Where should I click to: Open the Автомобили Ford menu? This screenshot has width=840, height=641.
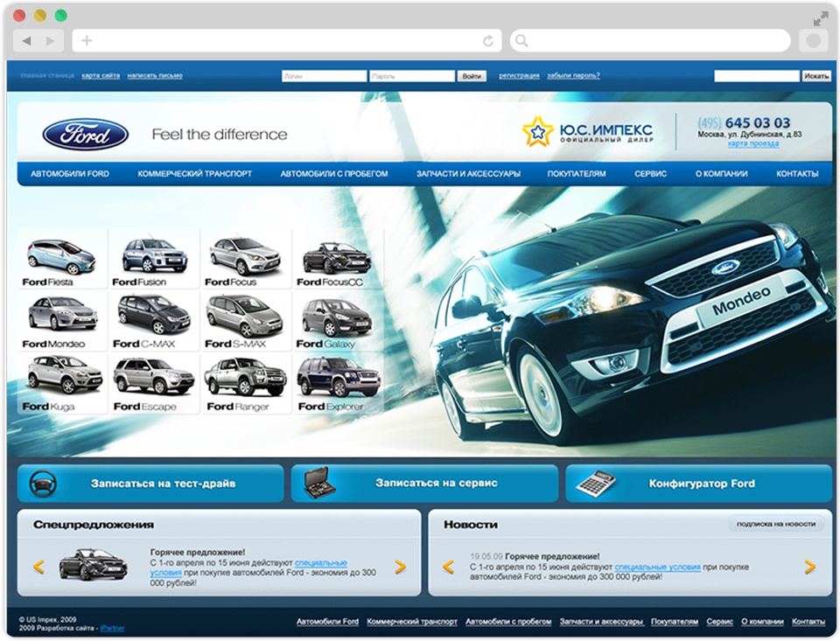pos(70,173)
